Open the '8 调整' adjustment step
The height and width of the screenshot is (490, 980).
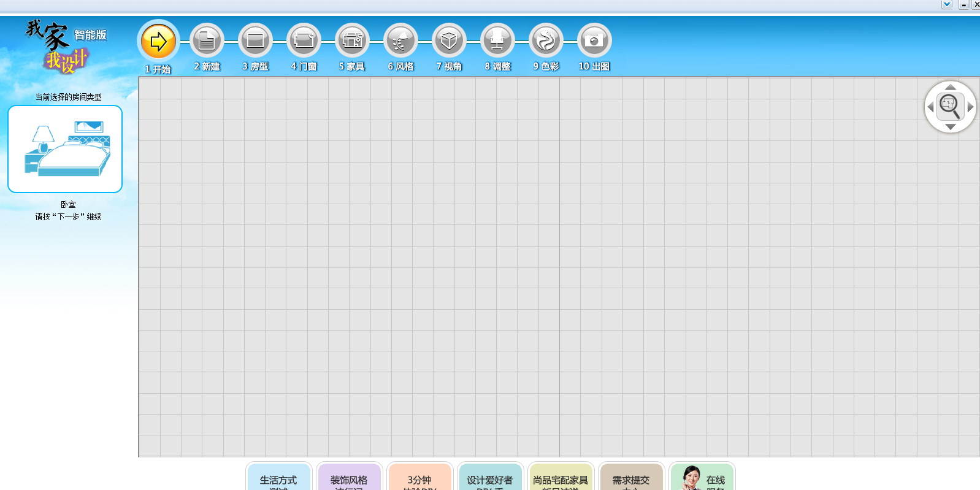click(497, 41)
